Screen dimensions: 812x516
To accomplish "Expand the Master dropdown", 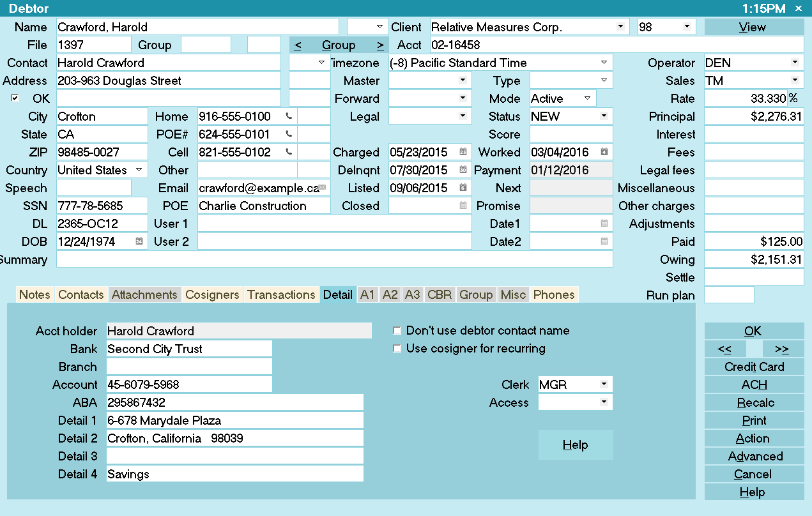I will coord(463,80).
